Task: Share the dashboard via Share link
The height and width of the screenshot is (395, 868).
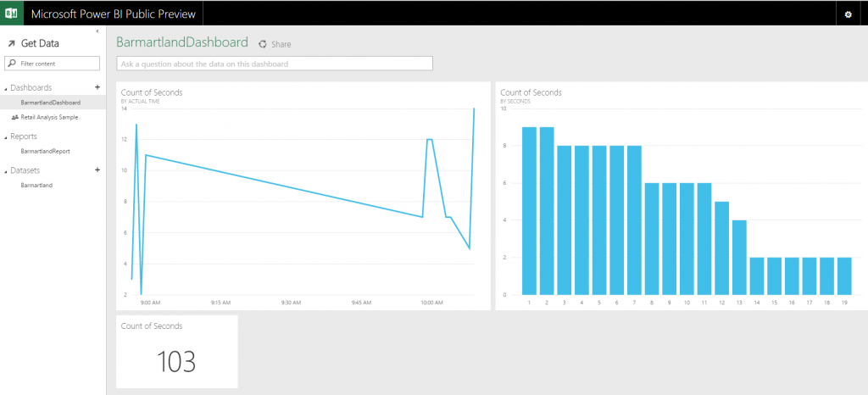Action: [281, 44]
